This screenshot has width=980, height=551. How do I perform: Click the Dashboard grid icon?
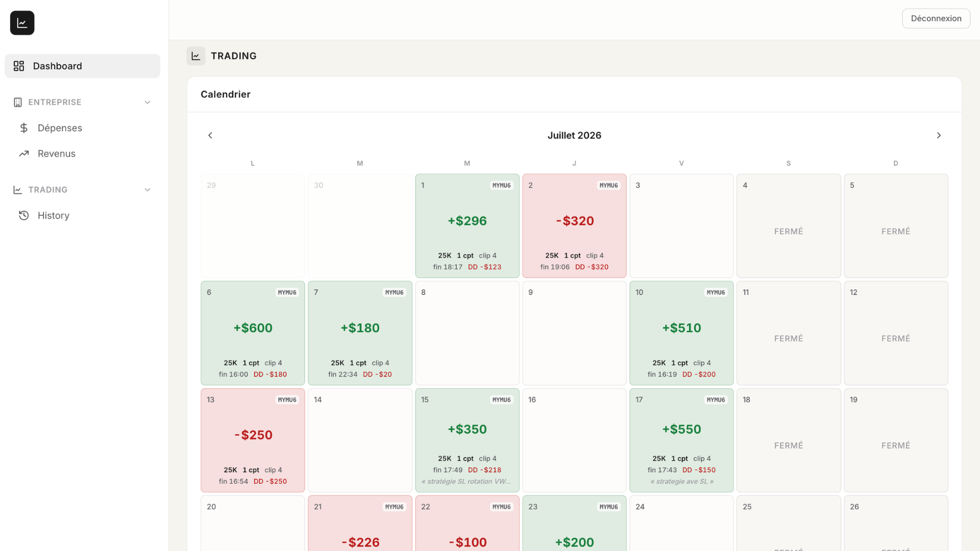19,66
